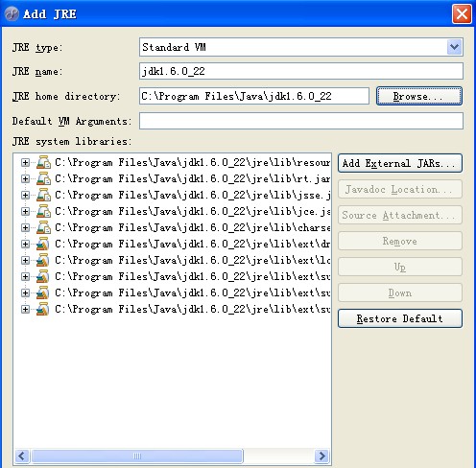Click the jar icon of the lib\resour row
476x468 pixels.
point(43,162)
